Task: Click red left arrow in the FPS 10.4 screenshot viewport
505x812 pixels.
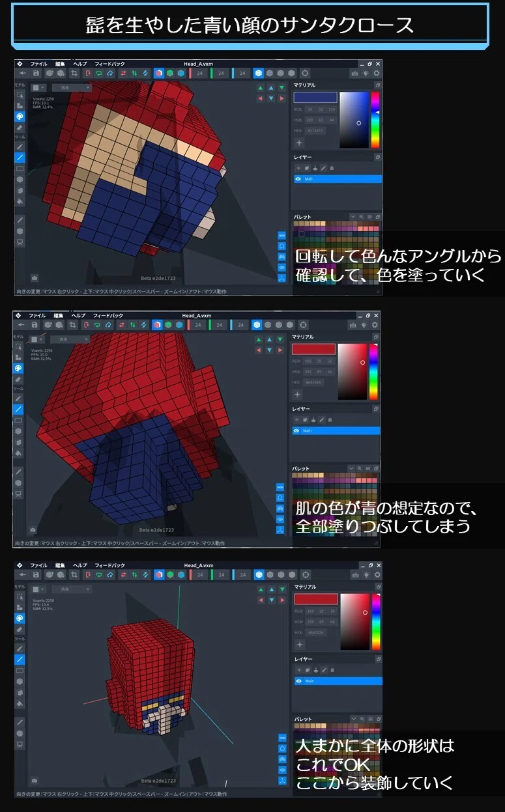Action: pyautogui.click(x=261, y=600)
